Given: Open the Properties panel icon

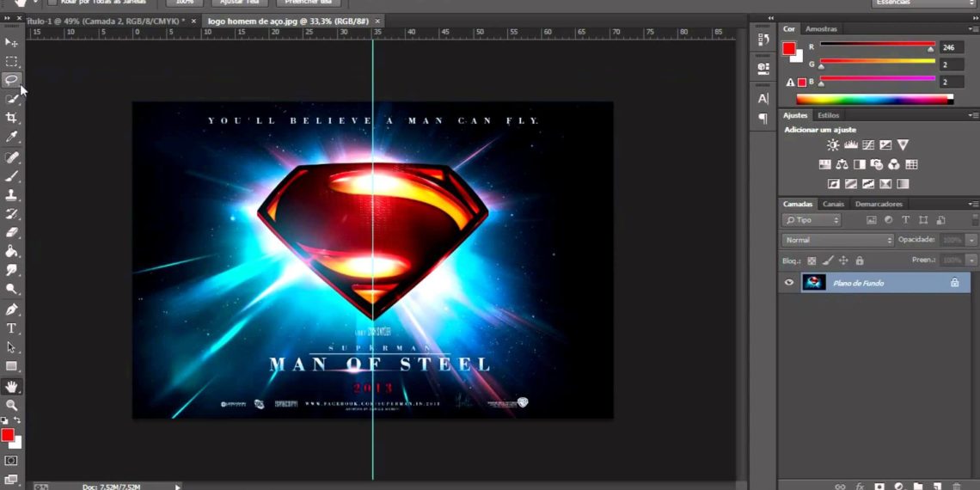Looking at the screenshot, I should (x=763, y=68).
